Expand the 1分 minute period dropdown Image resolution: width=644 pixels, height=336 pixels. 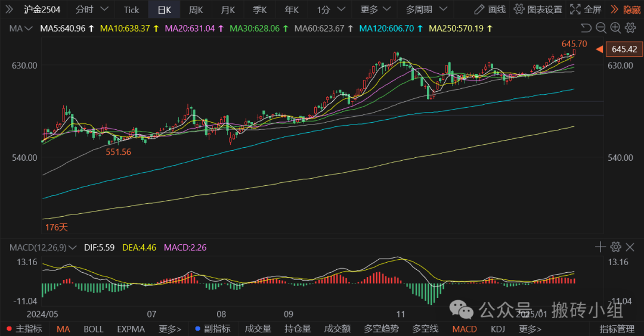coord(341,9)
